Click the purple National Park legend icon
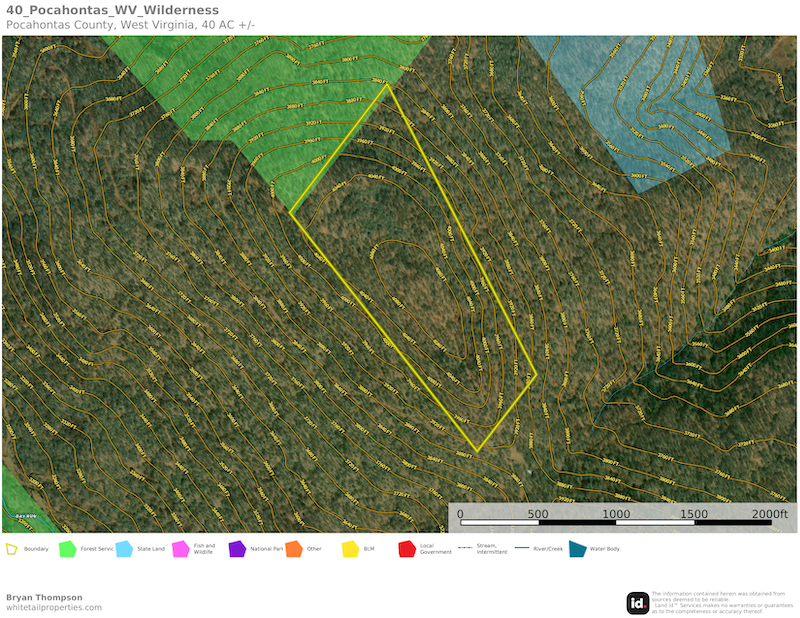The image size is (800, 618). coord(237,549)
